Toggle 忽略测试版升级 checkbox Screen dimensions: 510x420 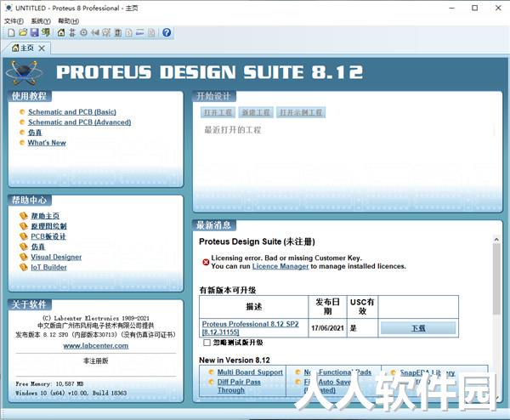tap(207, 343)
